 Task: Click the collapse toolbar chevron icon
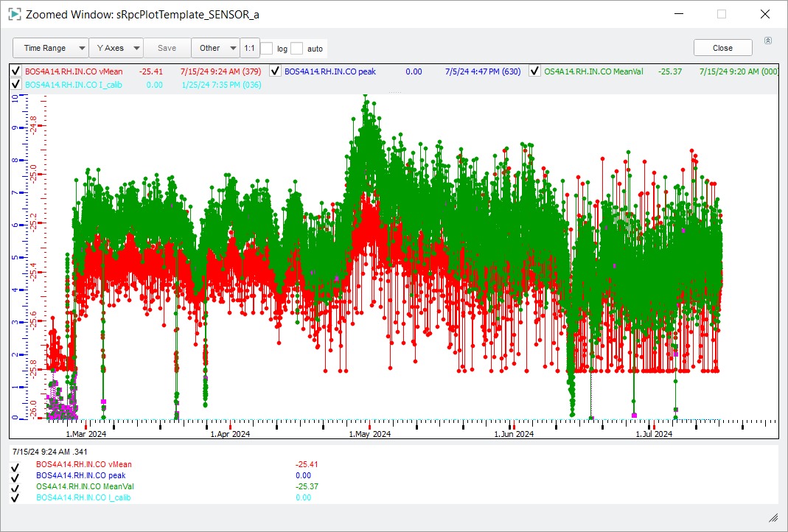pyautogui.click(x=768, y=41)
